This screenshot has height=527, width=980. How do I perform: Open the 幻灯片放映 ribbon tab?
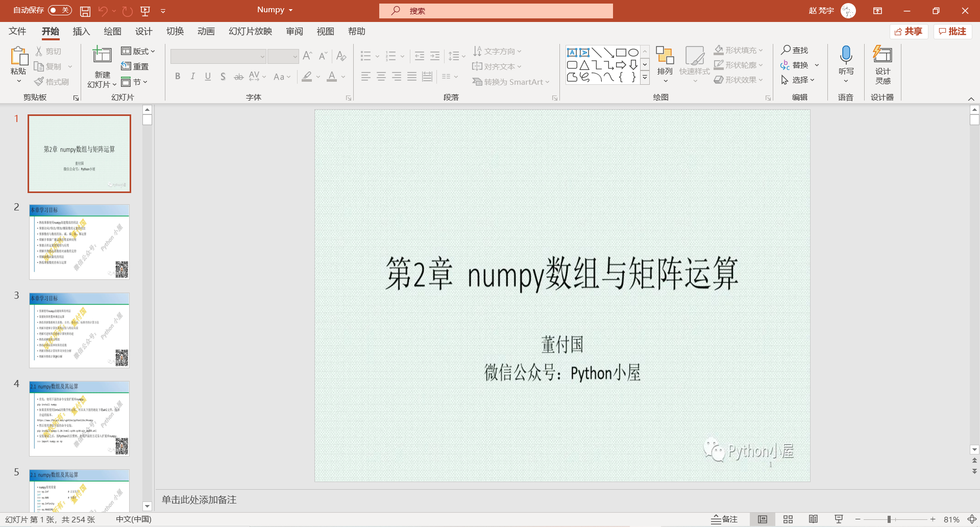pos(249,31)
